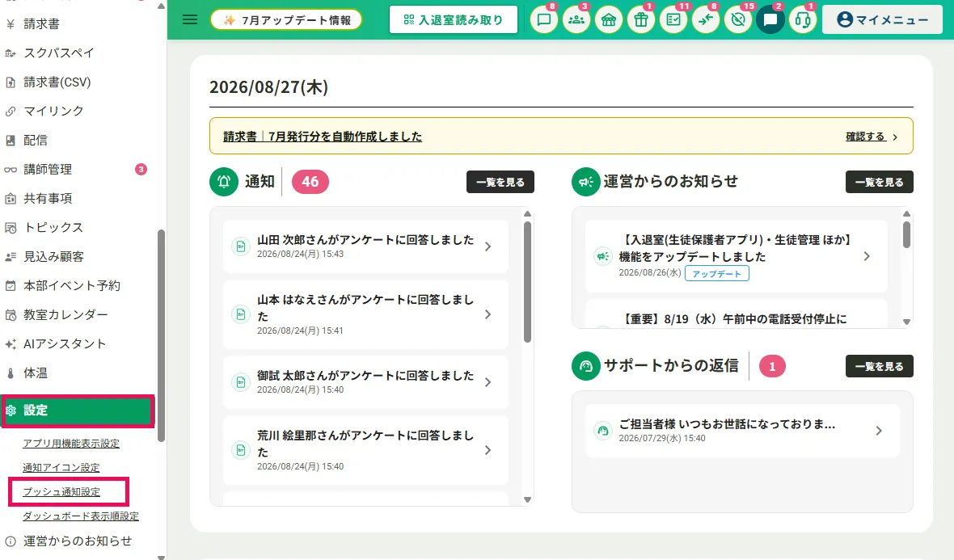The height and width of the screenshot is (560, 954).
Task: Open the hamburger menu icon
Action: click(190, 19)
